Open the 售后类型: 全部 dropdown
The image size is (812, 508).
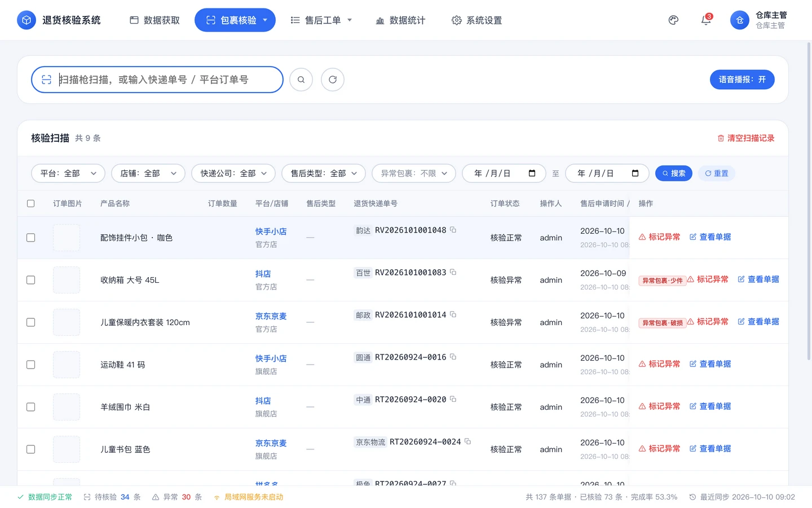[324, 173]
